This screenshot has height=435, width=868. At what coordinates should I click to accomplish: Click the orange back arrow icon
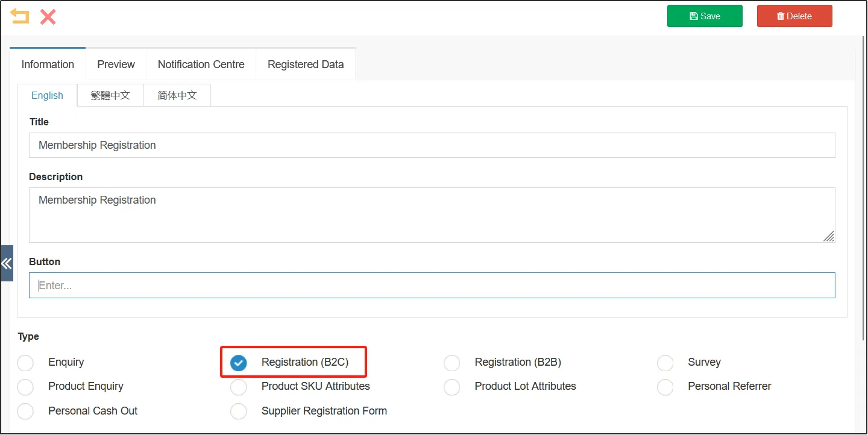[x=20, y=16]
